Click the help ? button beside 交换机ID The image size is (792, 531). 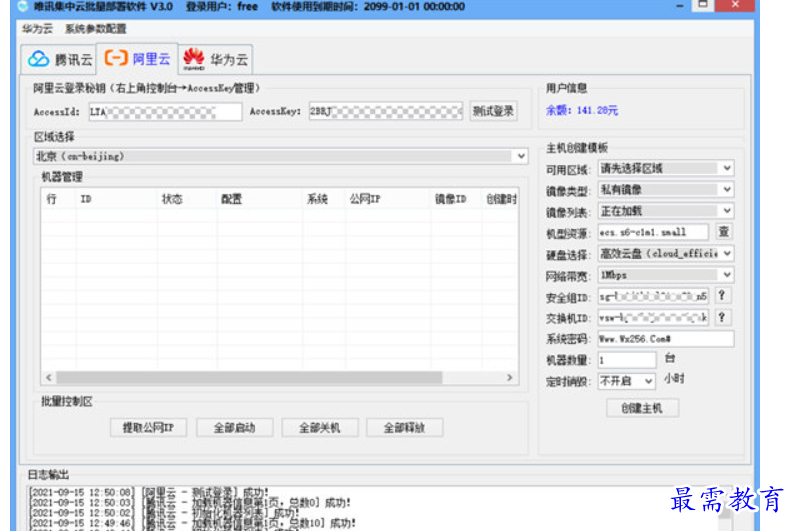coord(721,318)
